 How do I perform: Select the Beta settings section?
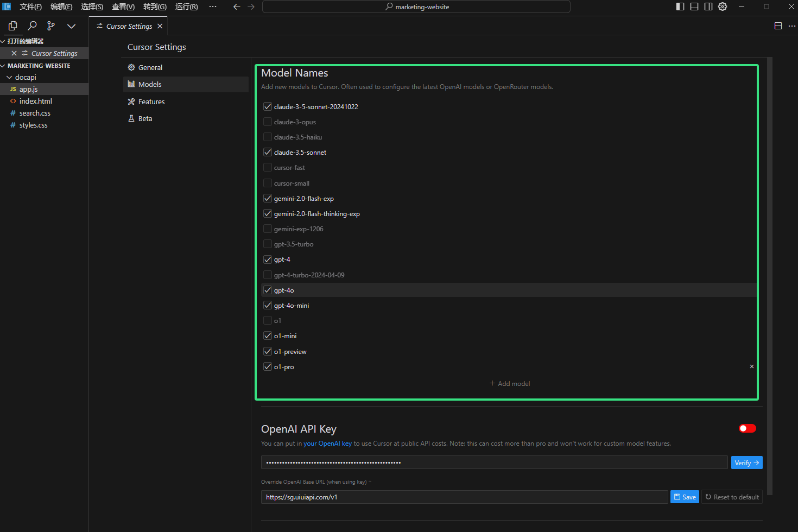(x=186, y=118)
